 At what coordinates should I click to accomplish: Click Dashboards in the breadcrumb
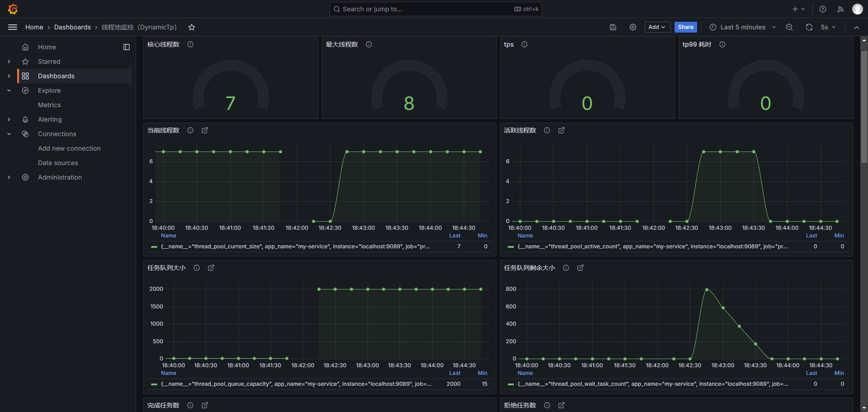pyautogui.click(x=72, y=27)
